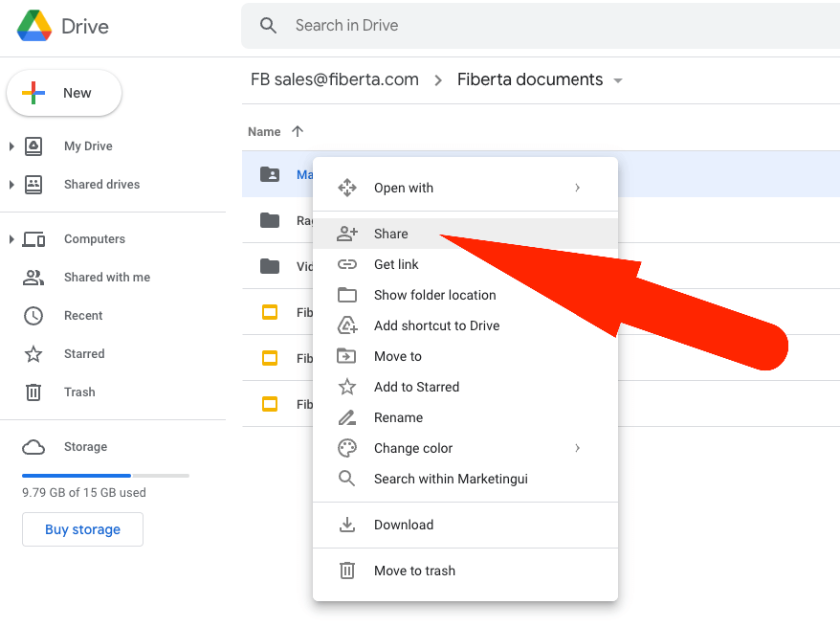Open Shared with me
The image size is (840, 627).
pyautogui.click(x=107, y=277)
